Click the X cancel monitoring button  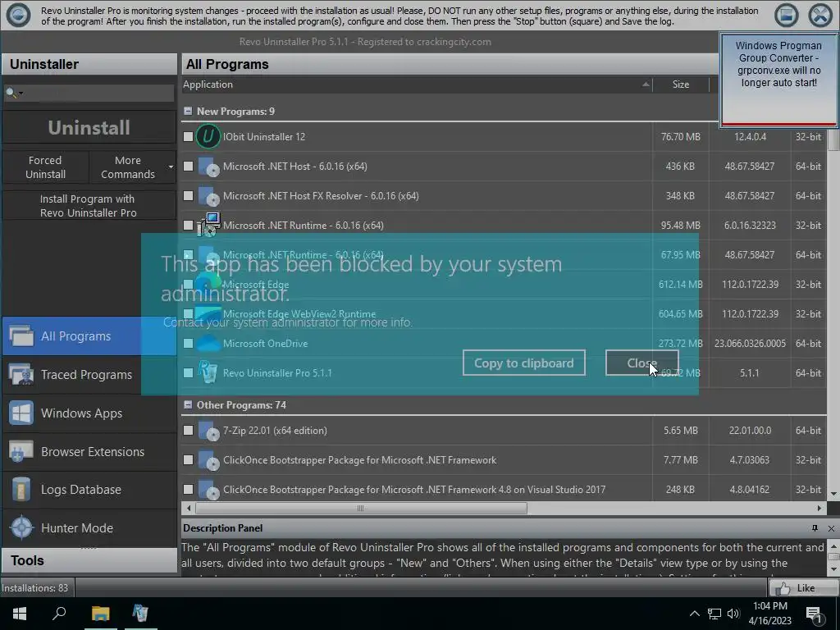click(820, 15)
